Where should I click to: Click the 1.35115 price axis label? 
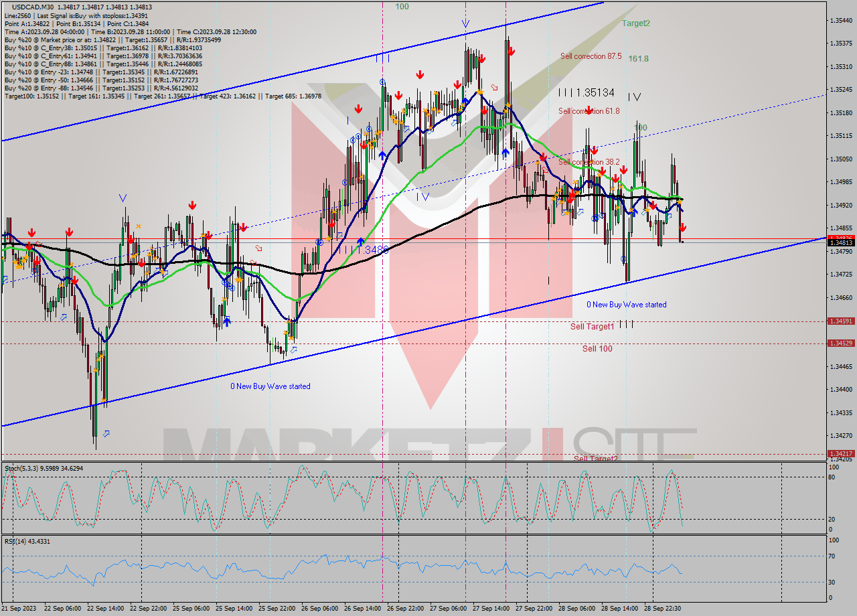pos(841,136)
